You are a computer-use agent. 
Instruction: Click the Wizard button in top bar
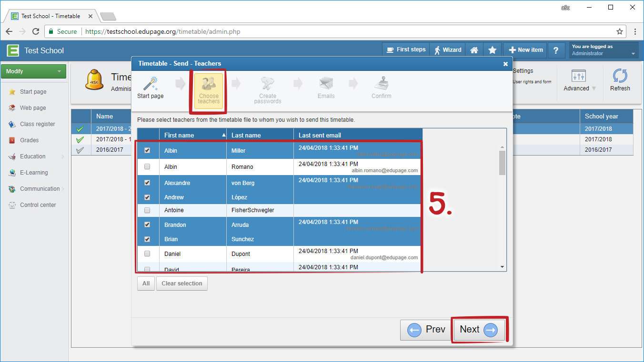(447, 50)
